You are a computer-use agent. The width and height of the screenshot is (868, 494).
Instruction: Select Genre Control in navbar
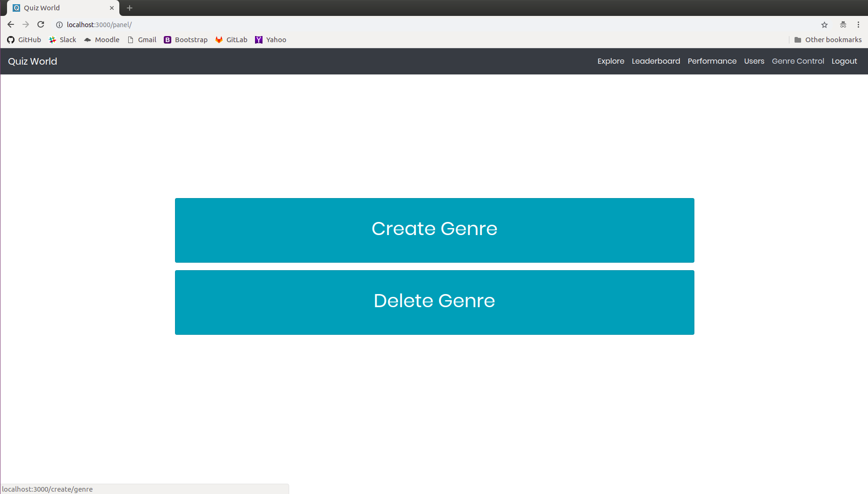[x=798, y=61]
